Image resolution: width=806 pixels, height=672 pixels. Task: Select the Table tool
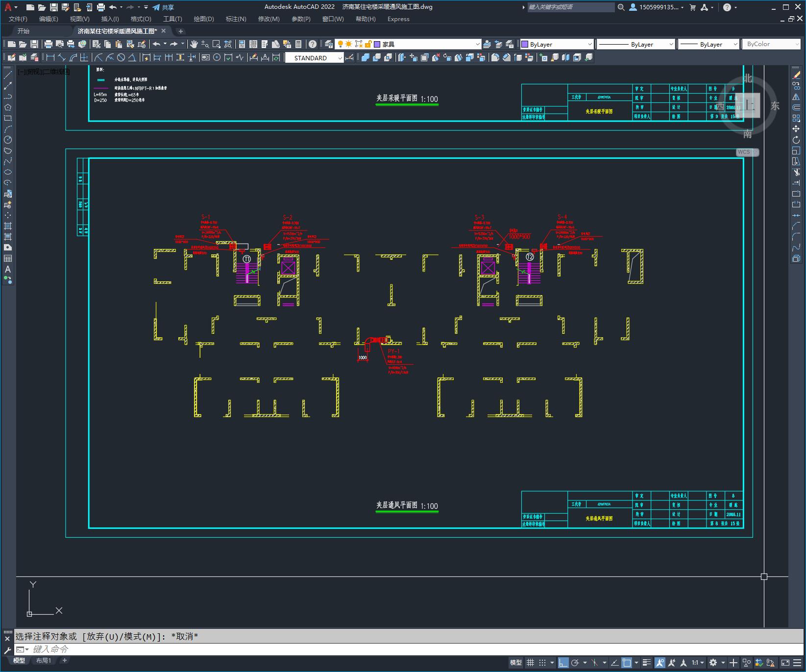(8, 258)
